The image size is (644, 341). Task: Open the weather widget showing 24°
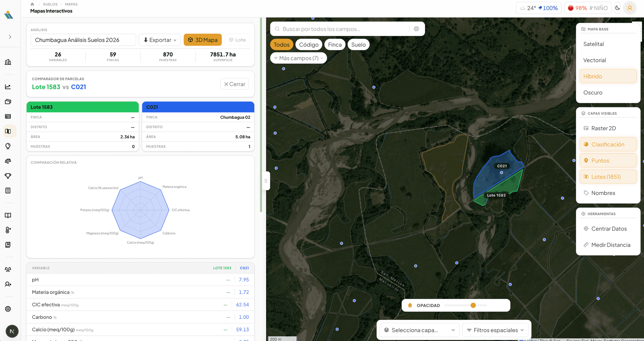[x=539, y=8]
